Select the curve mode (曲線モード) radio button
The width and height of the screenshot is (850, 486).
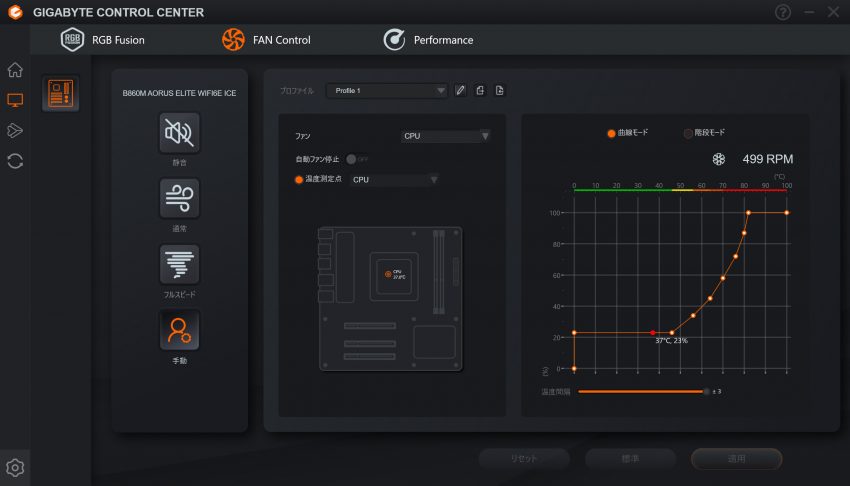click(611, 132)
